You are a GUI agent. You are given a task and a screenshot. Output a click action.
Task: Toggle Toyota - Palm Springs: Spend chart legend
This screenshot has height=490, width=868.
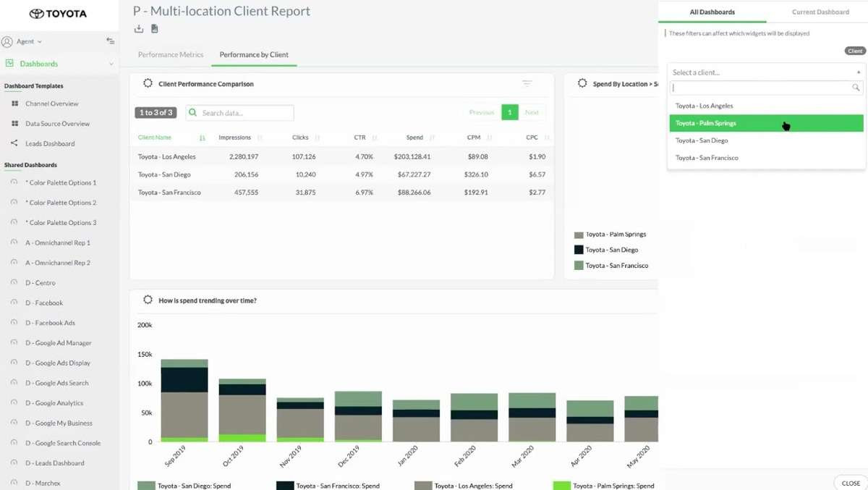point(603,486)
